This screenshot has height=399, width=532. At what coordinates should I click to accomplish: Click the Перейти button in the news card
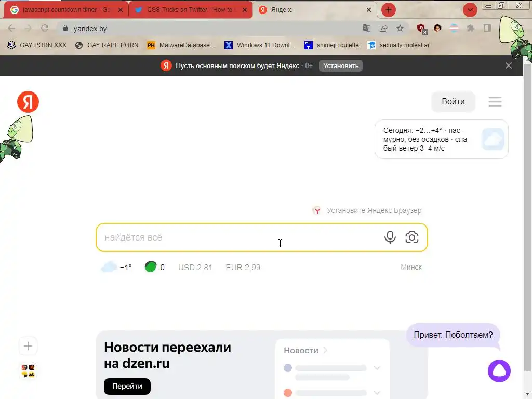click(127, 387)
